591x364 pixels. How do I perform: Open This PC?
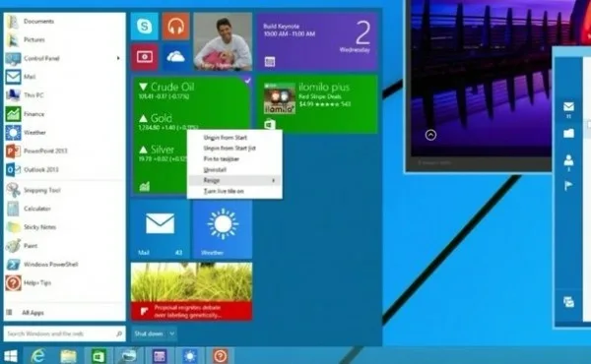pos(64,95)
